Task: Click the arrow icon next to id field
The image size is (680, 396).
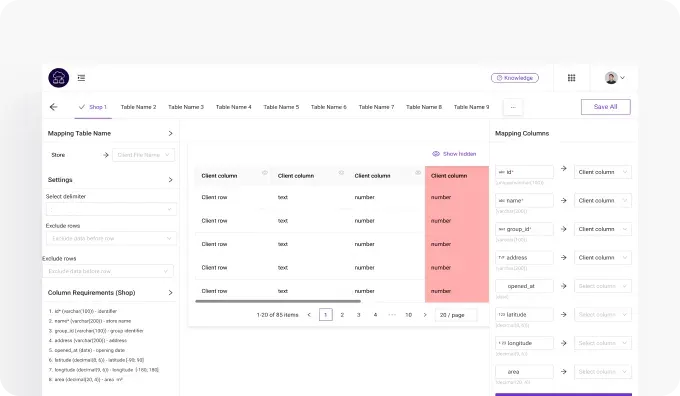Action: pos(563,168)
